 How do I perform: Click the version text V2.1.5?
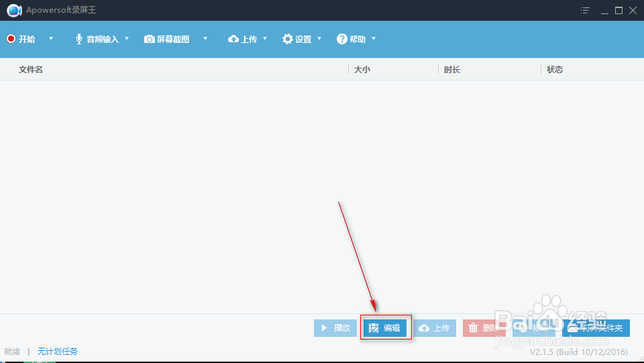tap(579, 352)
